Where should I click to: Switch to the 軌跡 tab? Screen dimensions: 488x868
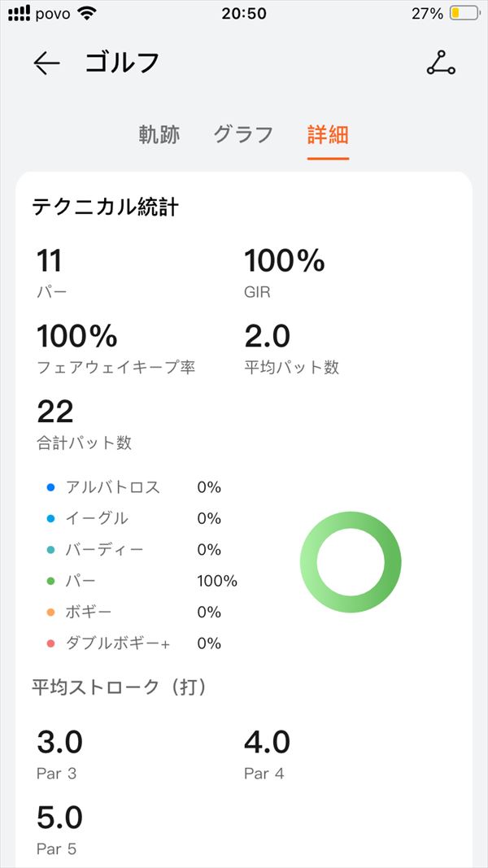[159, 134]
